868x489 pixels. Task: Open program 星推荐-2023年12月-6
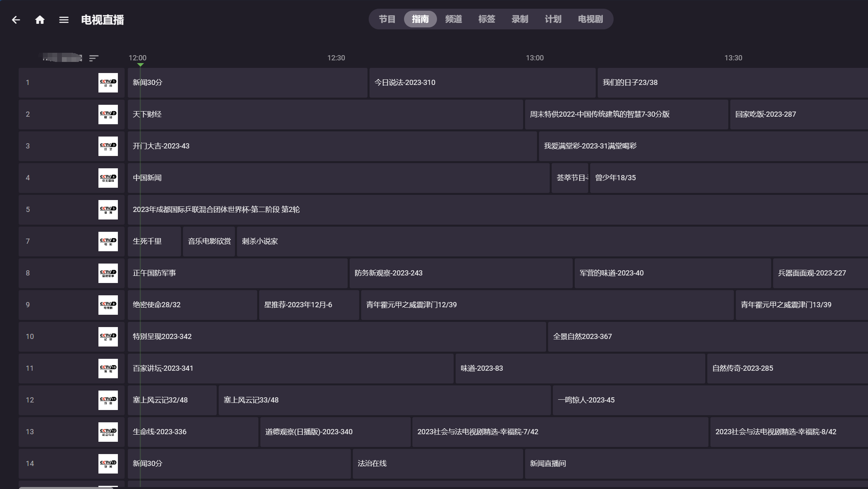click(309, 305)
